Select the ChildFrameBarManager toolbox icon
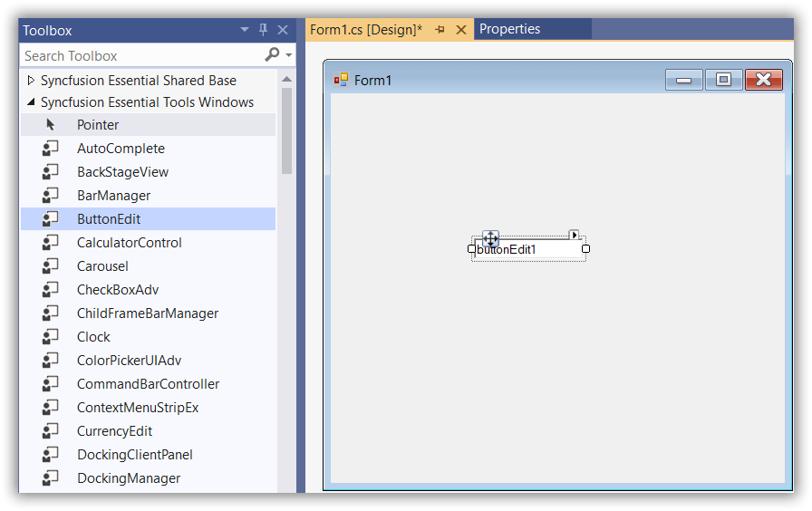The image size is (812, 511). click(50, 313)
